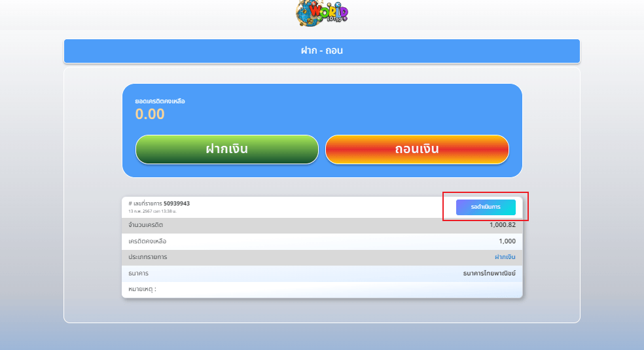Click the World Lotto logo
Screen dimensions: 644x350
[x=322, y=13]
